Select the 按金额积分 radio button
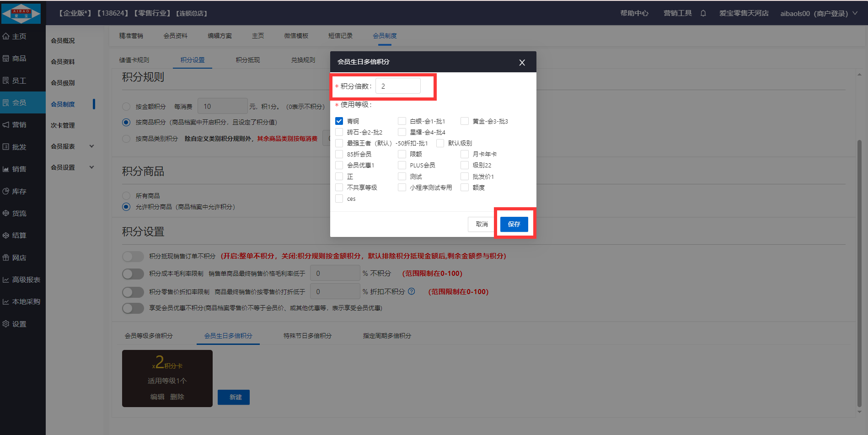This screenshot has width=868, height=435. (126, 107)
